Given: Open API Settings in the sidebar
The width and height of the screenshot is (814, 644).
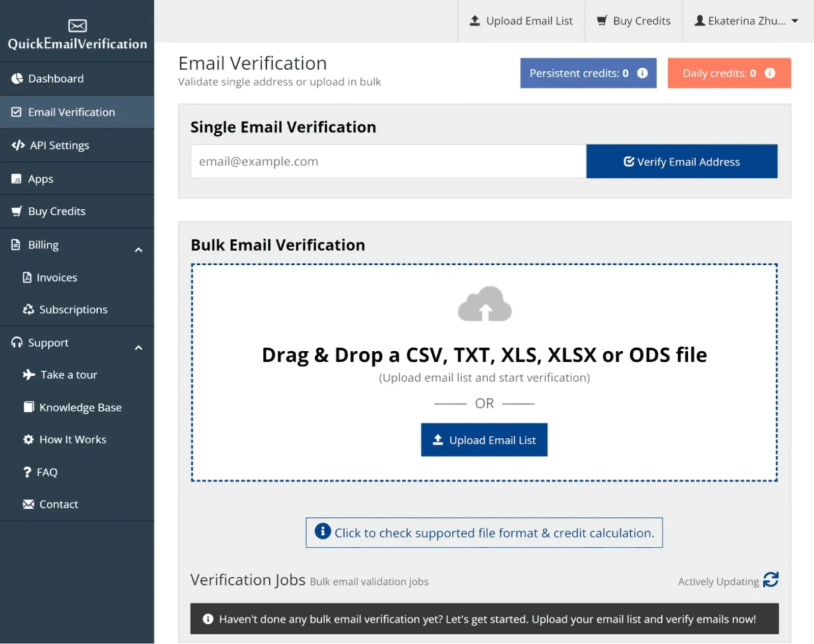Looking at the screenshot, I should (59, 146).
